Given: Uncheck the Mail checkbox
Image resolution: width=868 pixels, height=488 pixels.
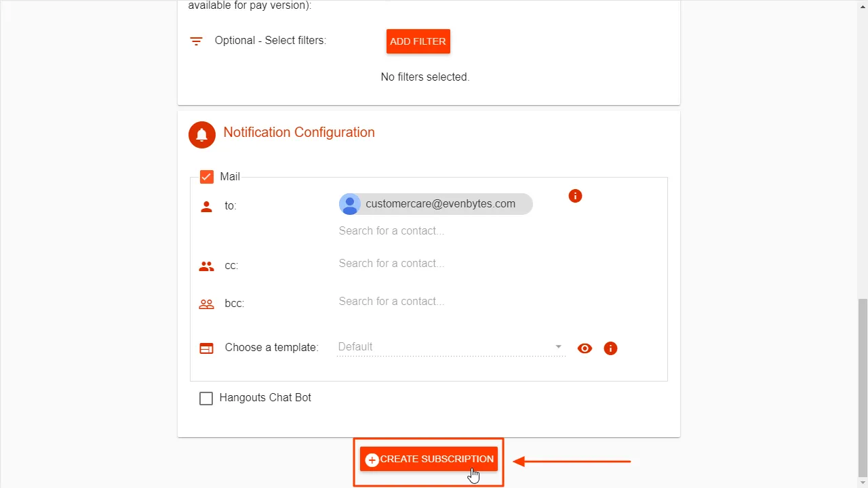Looking at the screenshot, I should (207, 177).
